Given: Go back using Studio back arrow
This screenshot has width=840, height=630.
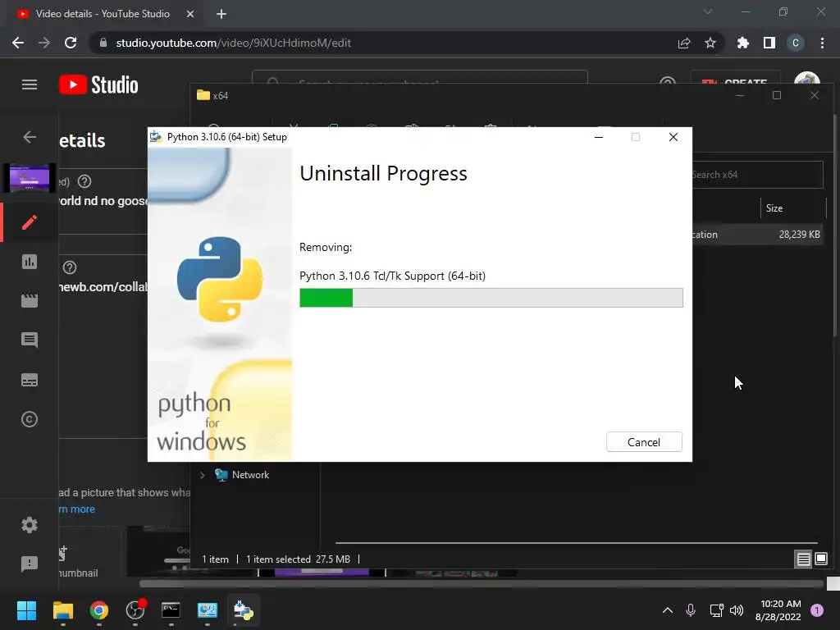Looking at the screenshot, I should [x=30, y=137].
